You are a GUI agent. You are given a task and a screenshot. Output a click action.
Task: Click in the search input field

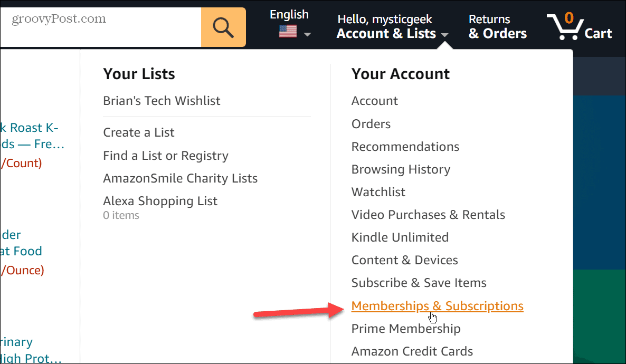[x=100, y=27]
